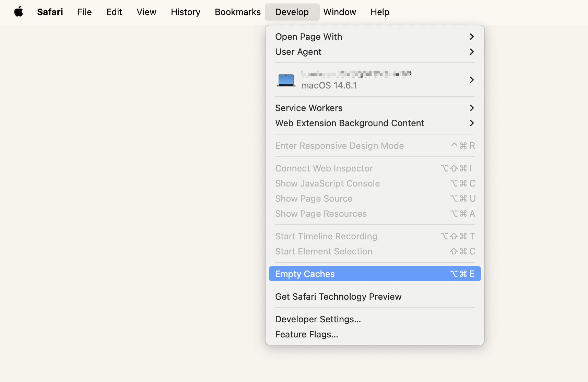
Task: Open Developer Settings…
Action: tap(375, 319)
